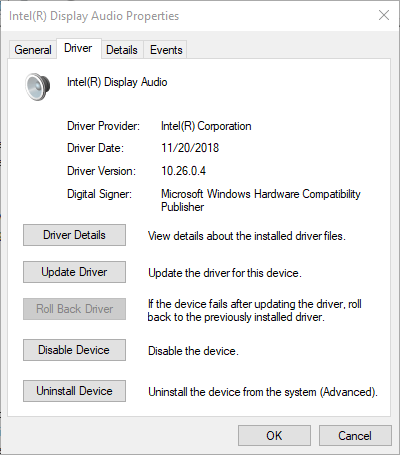400x455 pixels.
Task: Click Microsoft Windows Hardware Compatibility Publisher text
Action: tap(261, 200)
